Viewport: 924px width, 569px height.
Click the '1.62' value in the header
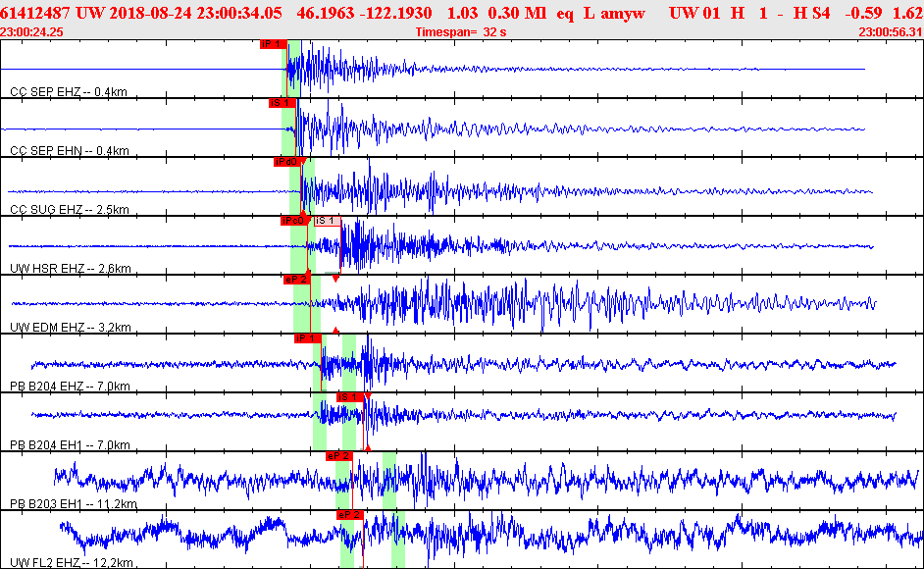tap(908, 13)
